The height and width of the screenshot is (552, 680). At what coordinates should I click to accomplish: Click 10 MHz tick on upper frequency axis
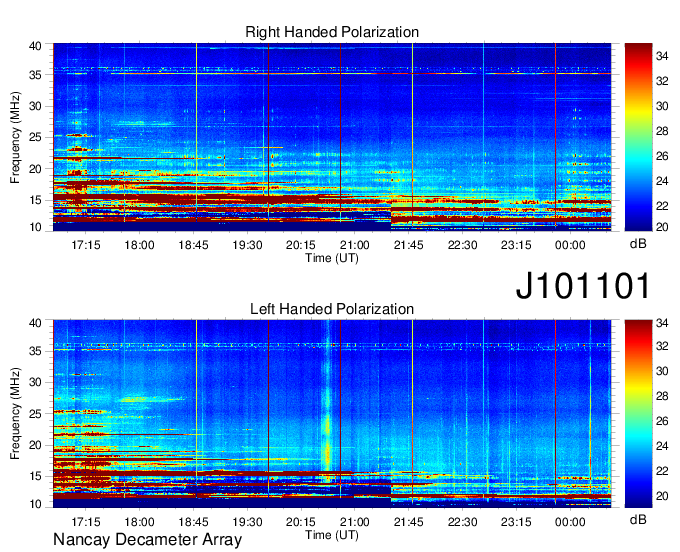tap(35, 227)
